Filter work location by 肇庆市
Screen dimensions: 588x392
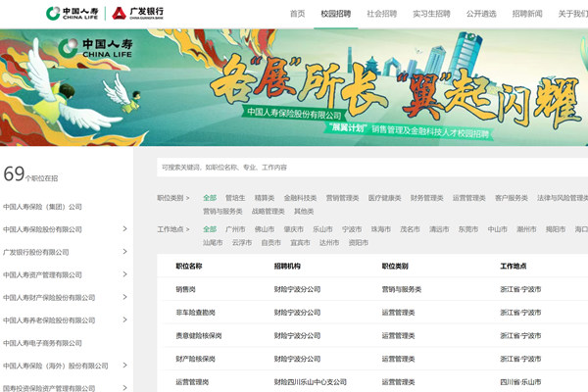pos(294,229)
